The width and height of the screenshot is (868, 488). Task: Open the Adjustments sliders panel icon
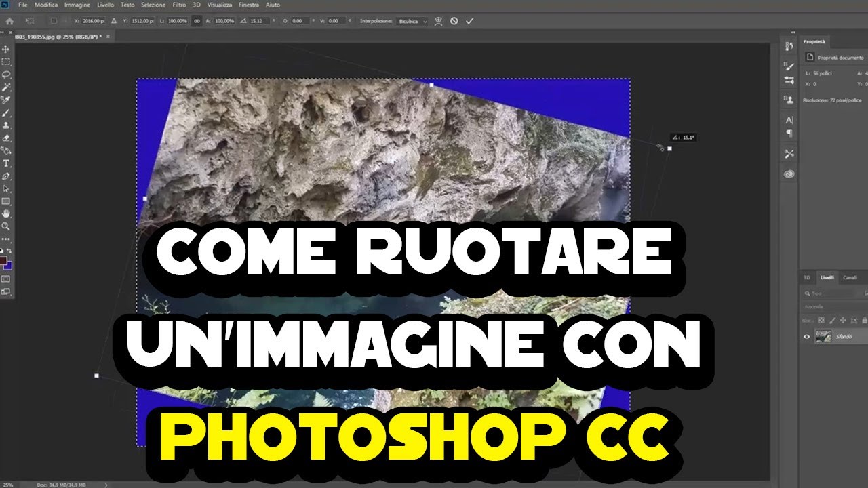[789, 80]
